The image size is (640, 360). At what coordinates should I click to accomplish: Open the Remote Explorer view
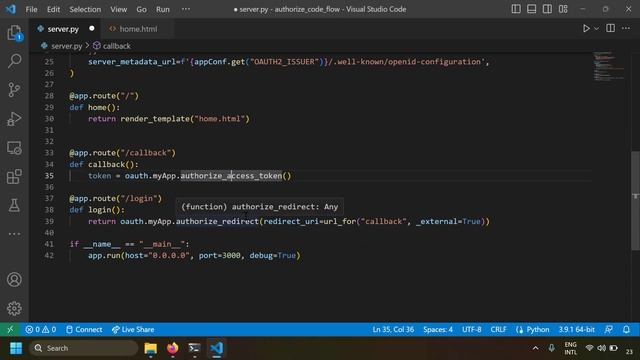click(x=14, y=148)
